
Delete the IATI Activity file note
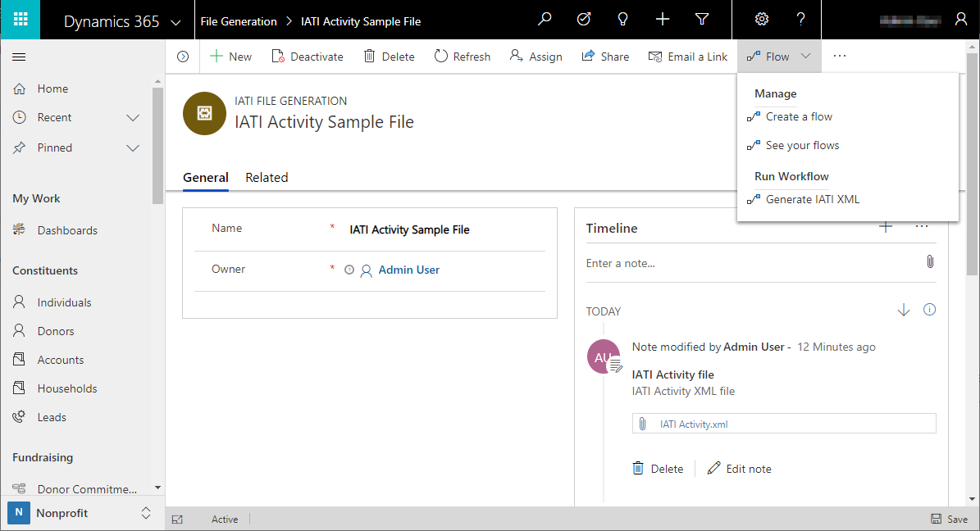click(659, 469)
